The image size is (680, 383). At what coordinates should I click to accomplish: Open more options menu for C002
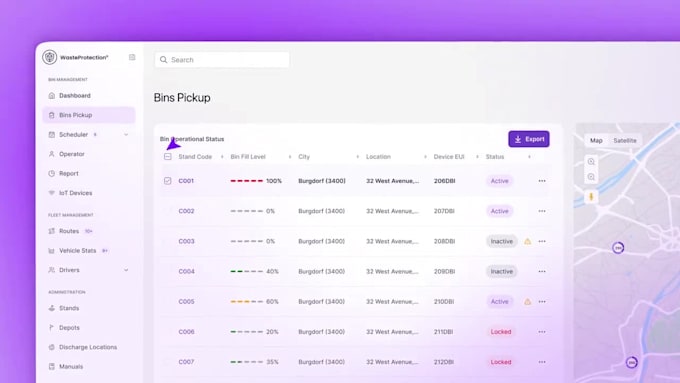point(542,211)
